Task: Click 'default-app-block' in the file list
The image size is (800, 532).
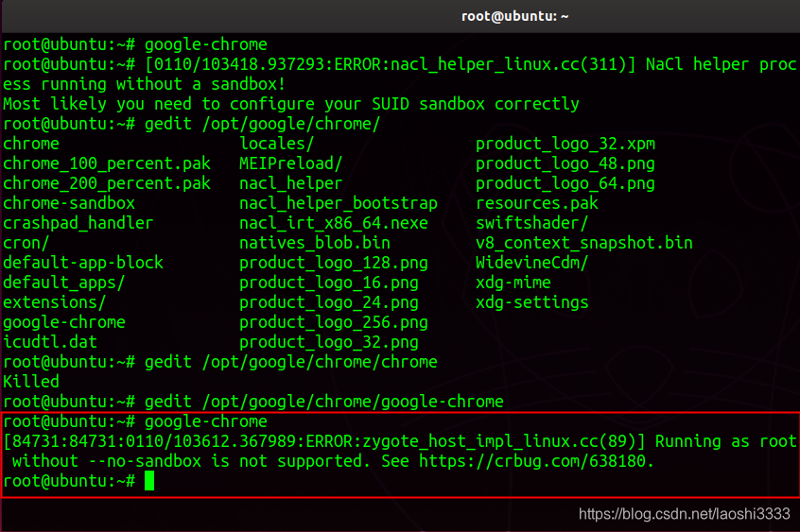Action: [83, 263]
